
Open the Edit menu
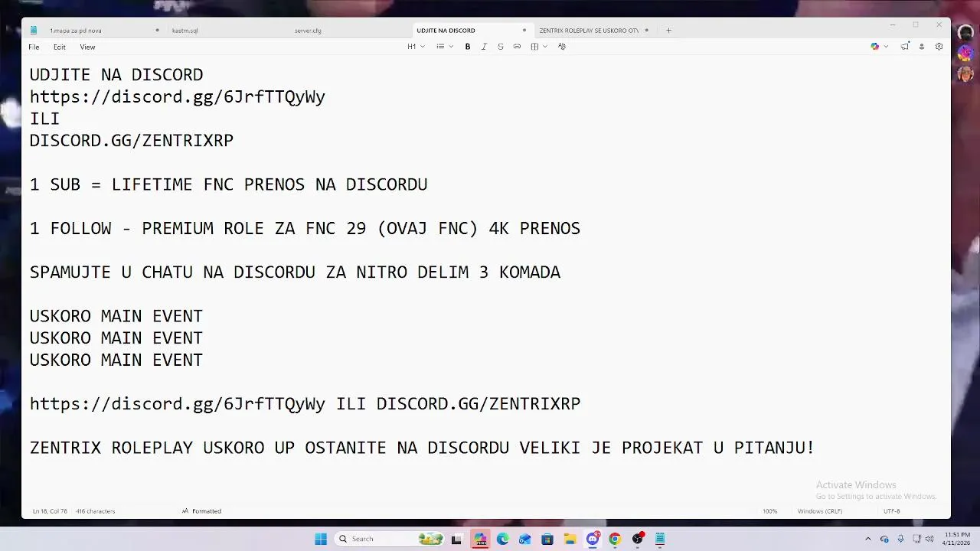pos(60,47)
